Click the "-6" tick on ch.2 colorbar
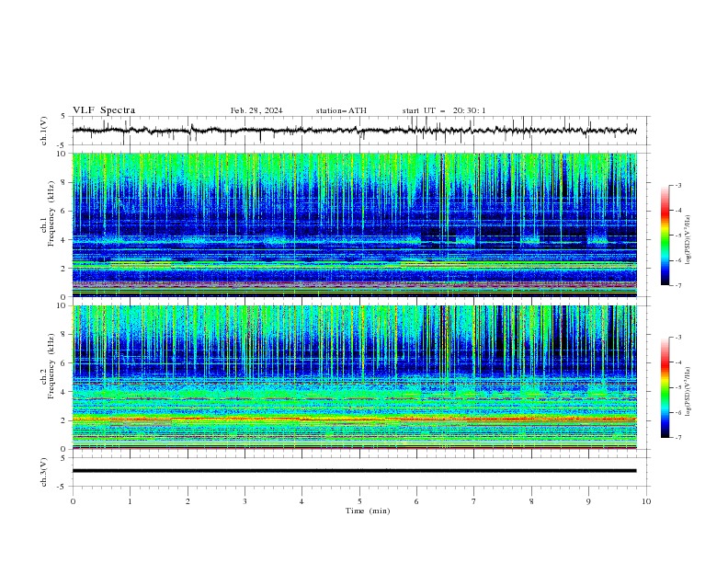This screenshot has width=728, height=563. click(677, 412)
